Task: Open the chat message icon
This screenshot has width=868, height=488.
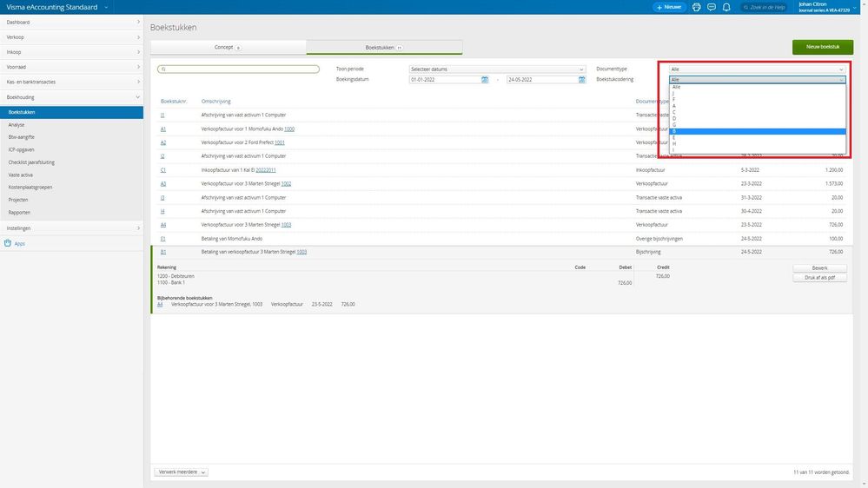Action: (712, 7)
